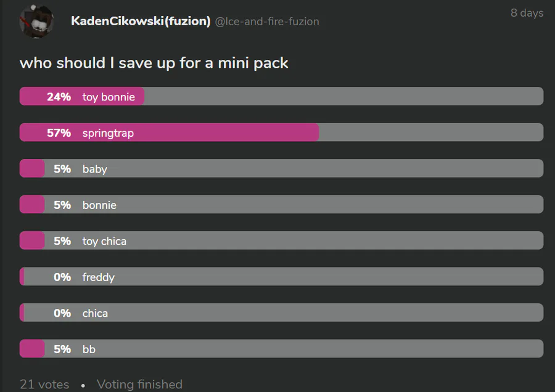Click the 24% toy bonnie progress fill
This screenshot has height=392, width=555.
click(82, 96)
